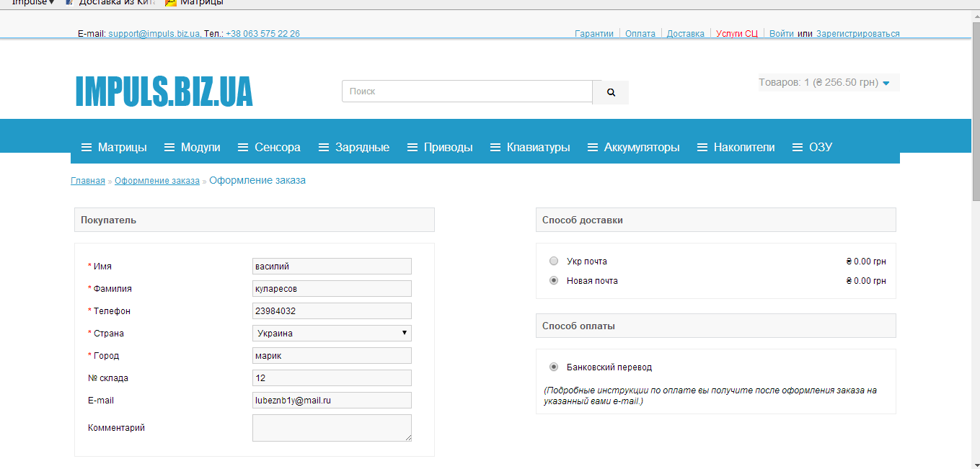
Task: Click the Поиск search field
Action: (x=467, y=91)
